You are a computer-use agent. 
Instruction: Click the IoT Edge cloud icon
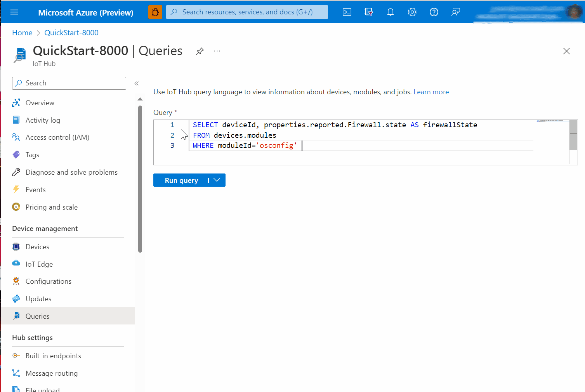[16, 264]
